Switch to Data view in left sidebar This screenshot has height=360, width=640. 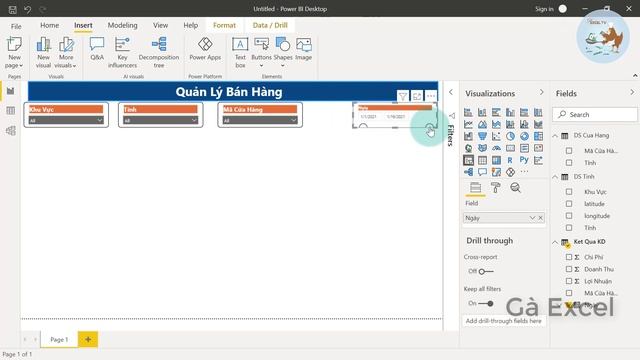pos(11,111)
